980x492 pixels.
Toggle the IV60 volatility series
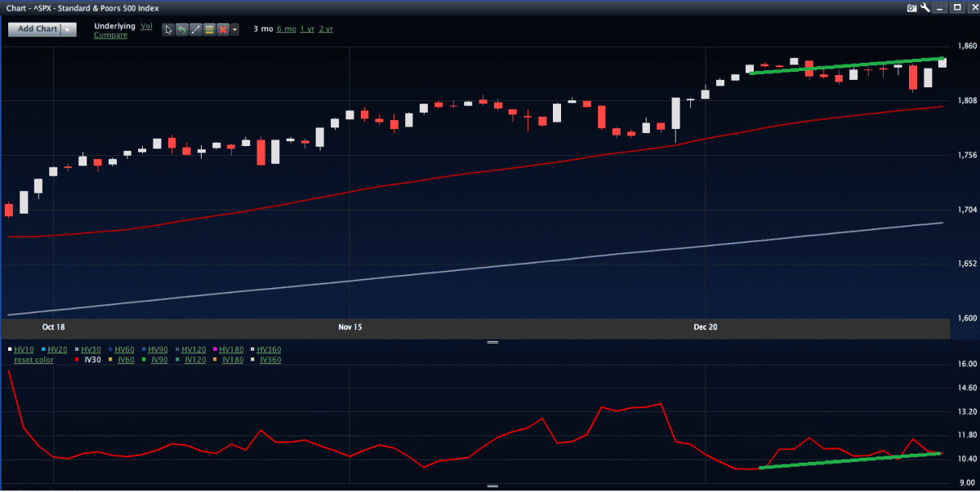pyautogui.click(x=126, y=360)
